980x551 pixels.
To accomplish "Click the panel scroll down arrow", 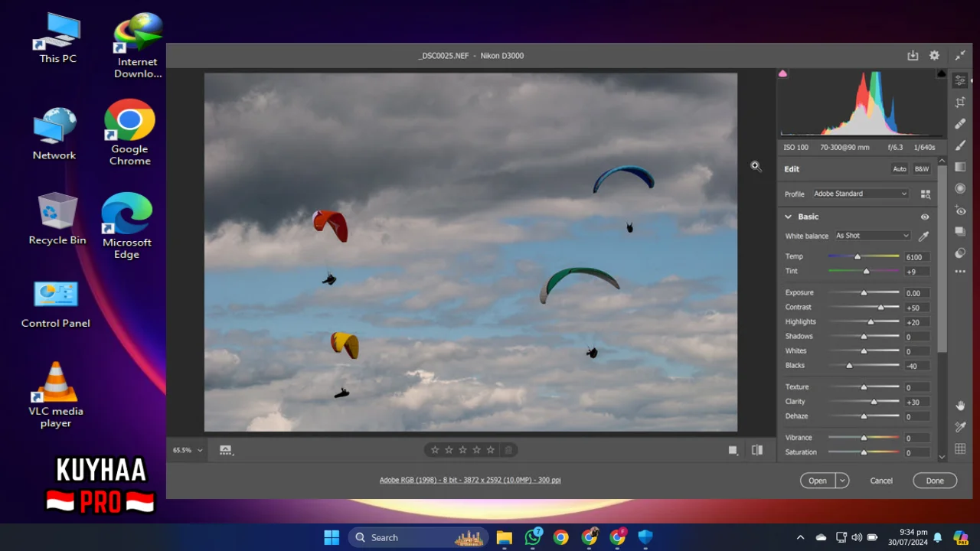I will [x=942, y=457].
